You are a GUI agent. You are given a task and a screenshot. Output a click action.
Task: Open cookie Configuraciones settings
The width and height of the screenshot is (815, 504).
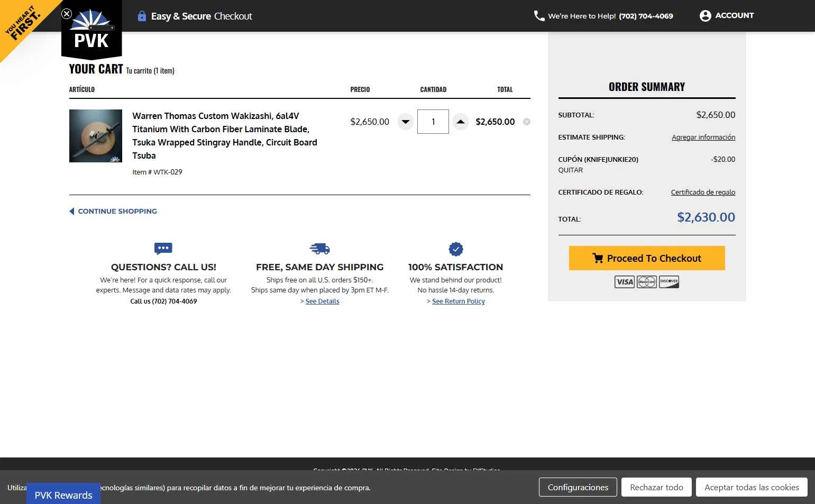tap(578, 487)
